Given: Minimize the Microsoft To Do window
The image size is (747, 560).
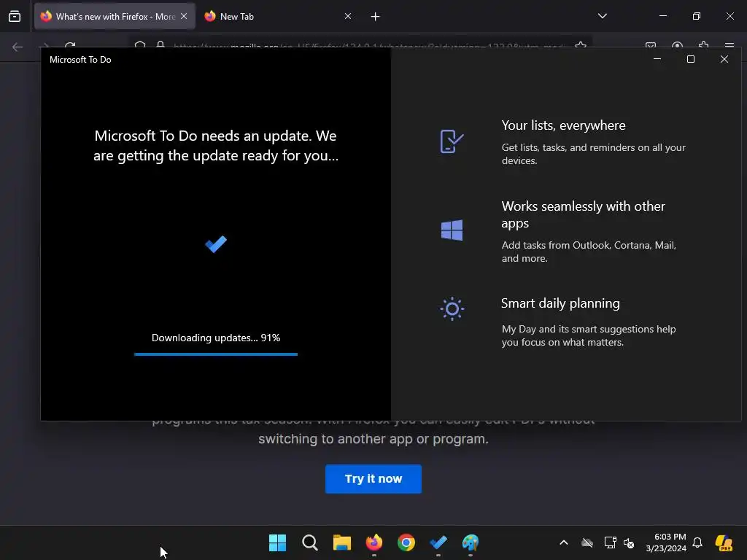Looking at the screenshot, I should (657, 59).
